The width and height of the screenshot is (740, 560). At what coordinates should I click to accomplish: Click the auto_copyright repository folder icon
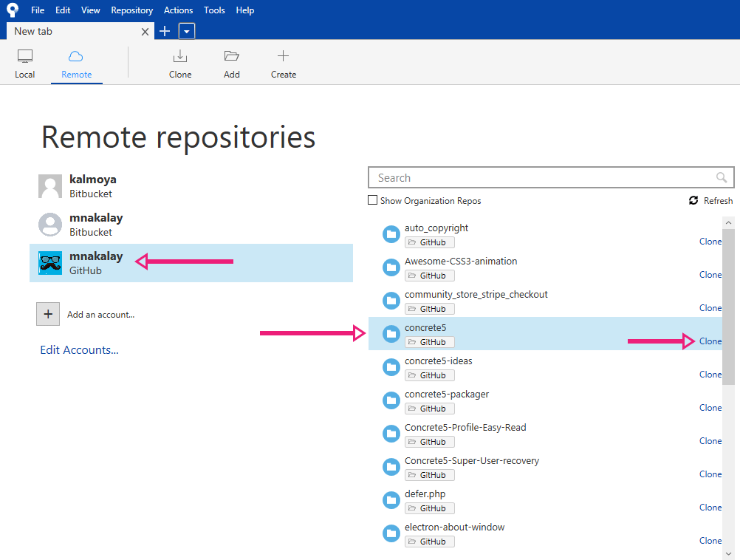pos(391,234)
